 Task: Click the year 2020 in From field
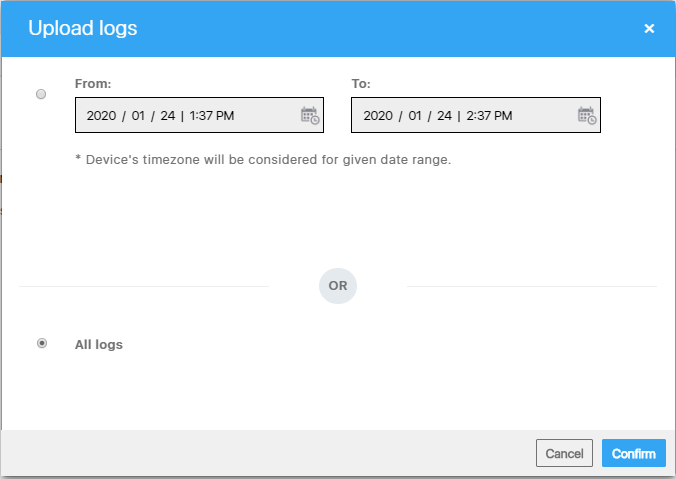(101, 116)
